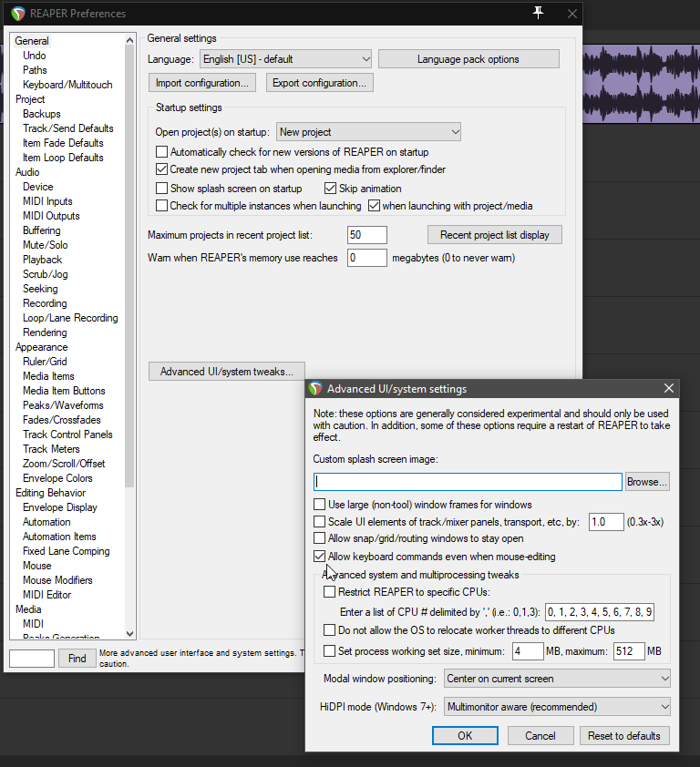Select the General preferences category

point(32,41)
